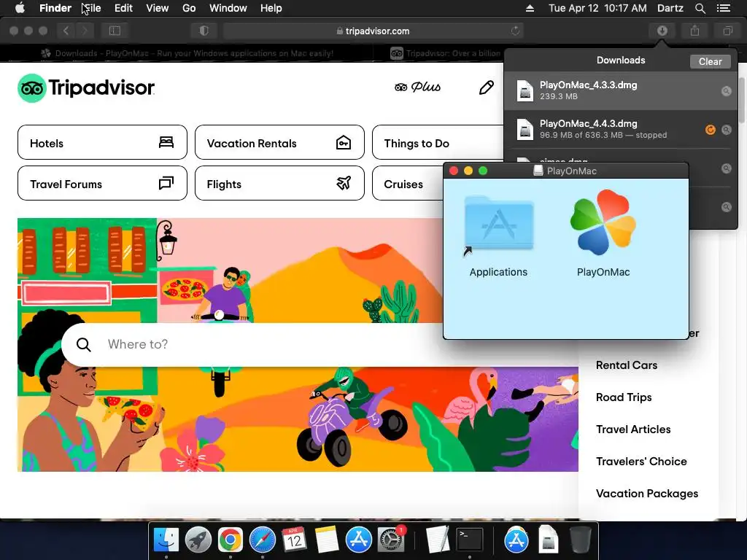Go back in Safari history
The image size is (747, 560).
66,31
